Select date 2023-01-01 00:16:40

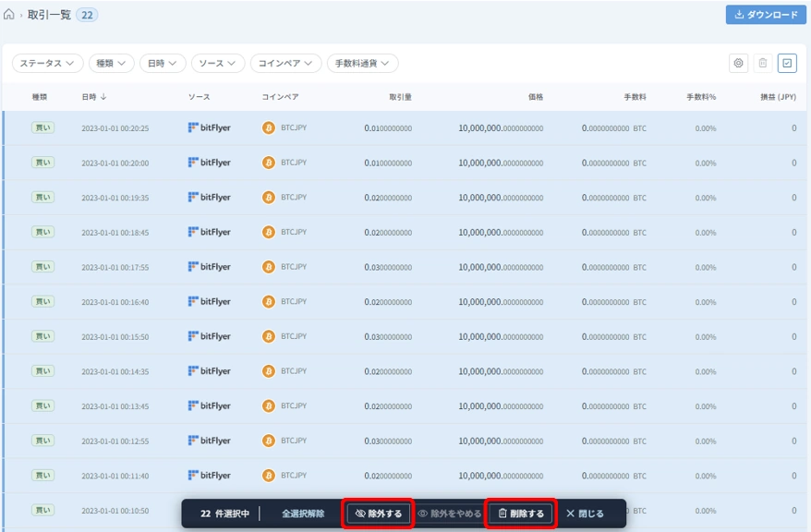point(115,302)
